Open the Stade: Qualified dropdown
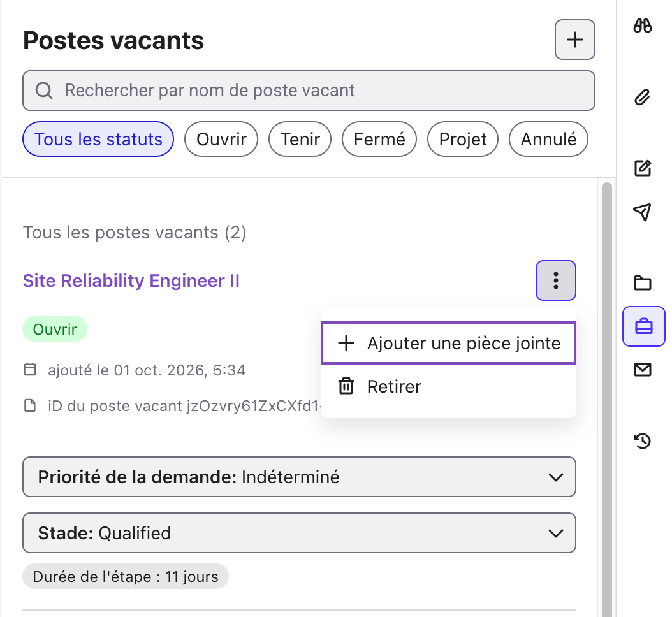672x617 pixels. coord(299,533)
